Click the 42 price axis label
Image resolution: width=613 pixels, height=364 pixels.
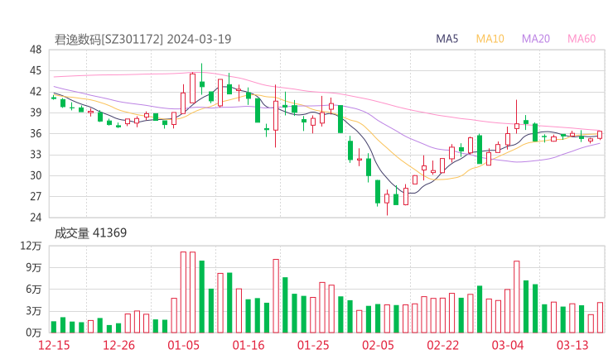click(x=36, y=92)
